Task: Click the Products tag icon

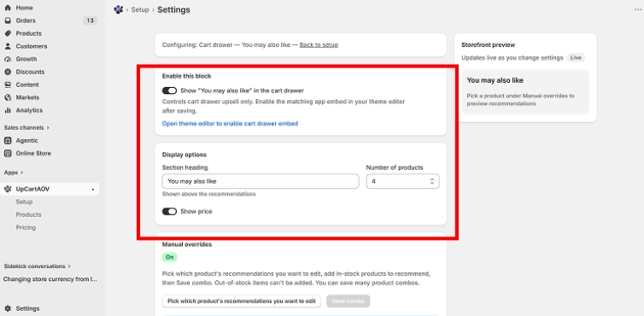Action: pyautogui.click(x=8, y=33)
